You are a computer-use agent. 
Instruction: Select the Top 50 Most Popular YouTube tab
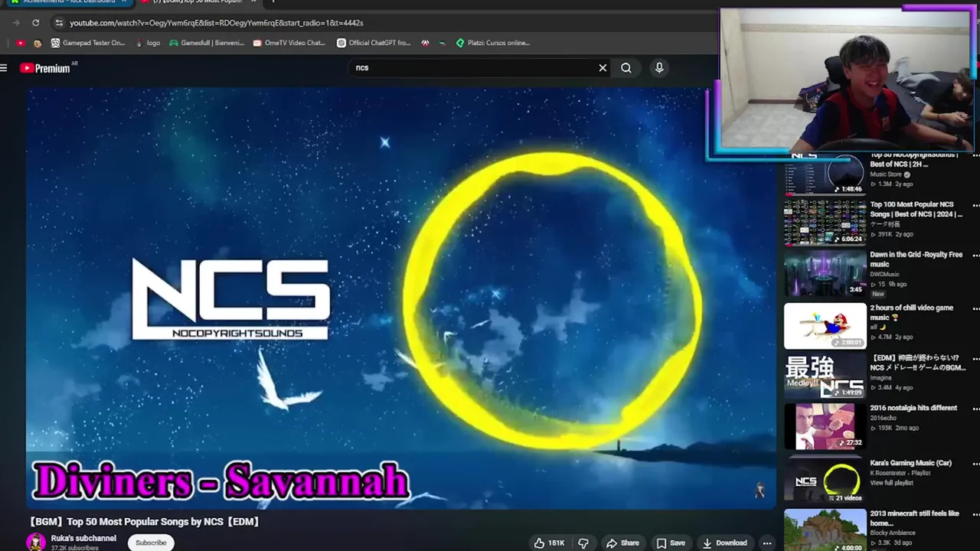(198, 2)
